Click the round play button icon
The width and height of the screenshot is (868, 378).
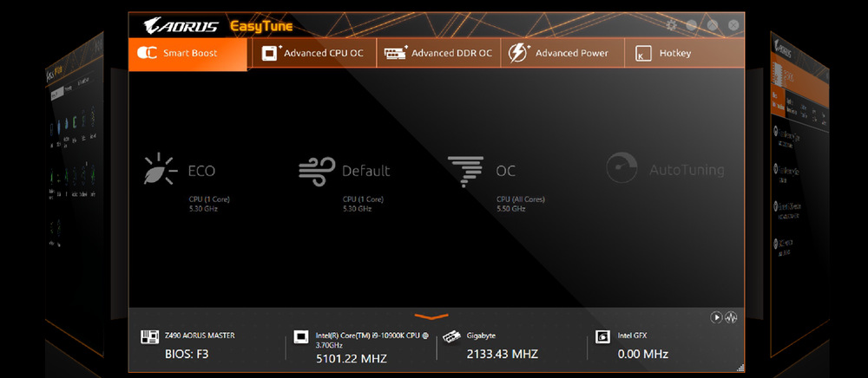point(716,317)
